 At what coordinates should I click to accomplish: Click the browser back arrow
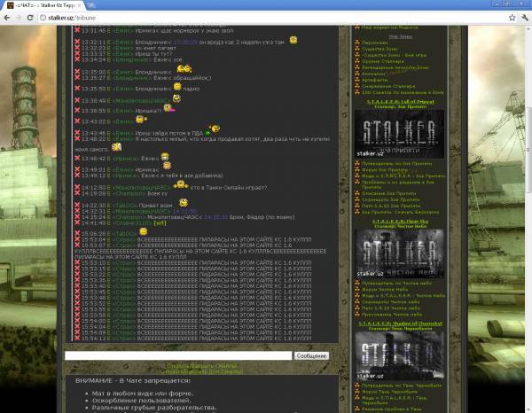8,16
